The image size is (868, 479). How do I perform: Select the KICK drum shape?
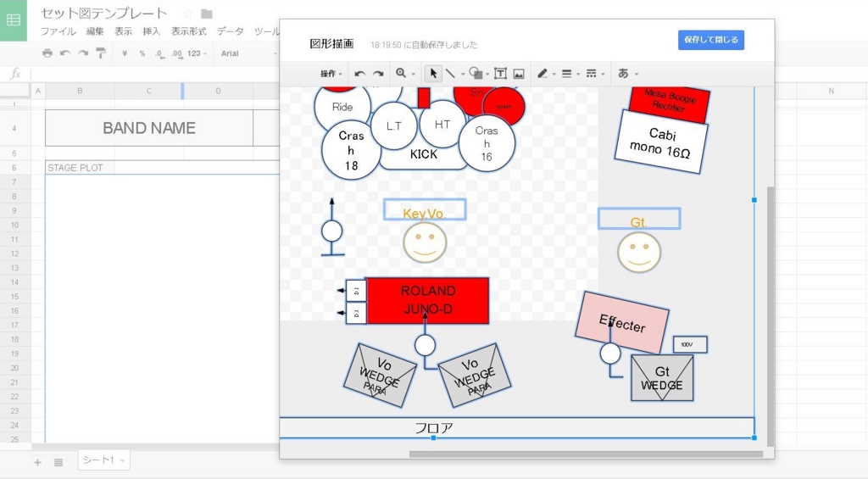(x=424, y=154)
